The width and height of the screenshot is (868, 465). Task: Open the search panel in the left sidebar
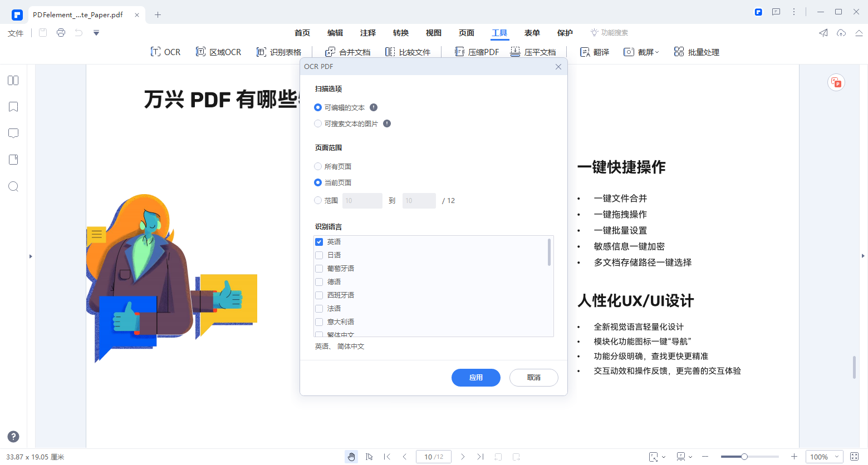[13, 186]
